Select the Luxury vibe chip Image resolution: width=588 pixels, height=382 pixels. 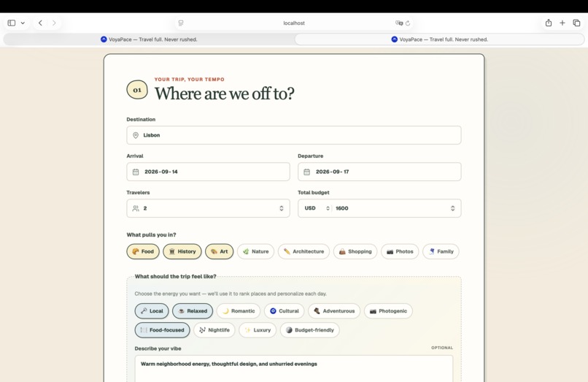258,330
